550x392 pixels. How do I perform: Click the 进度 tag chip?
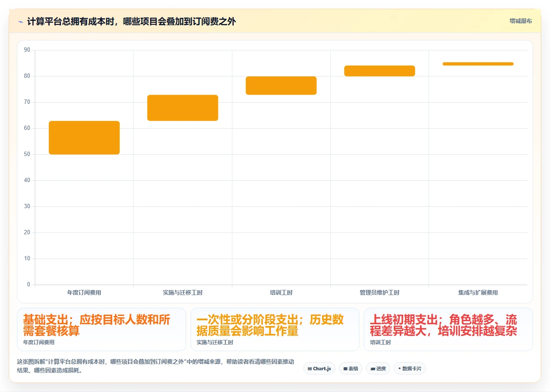[x=378, y=369]
